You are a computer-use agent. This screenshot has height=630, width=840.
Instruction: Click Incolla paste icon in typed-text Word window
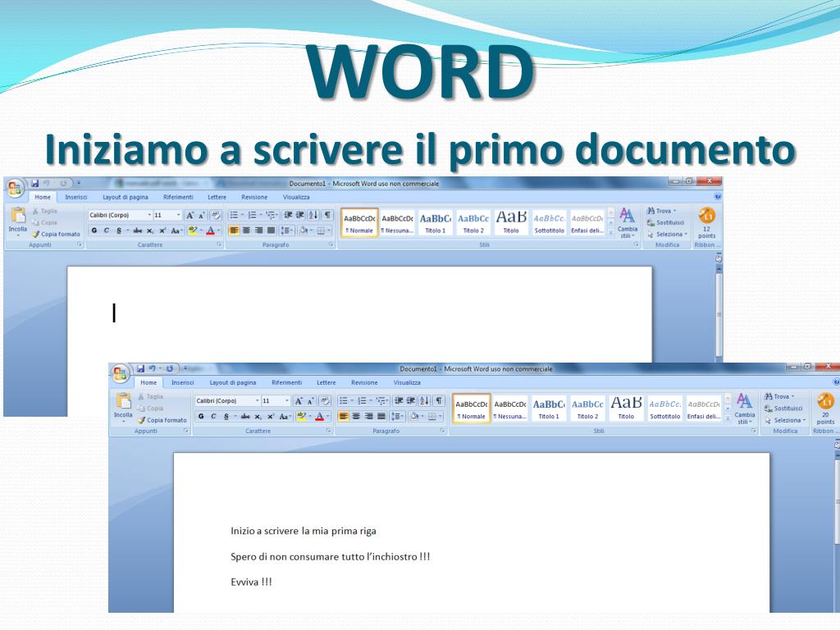123,402
